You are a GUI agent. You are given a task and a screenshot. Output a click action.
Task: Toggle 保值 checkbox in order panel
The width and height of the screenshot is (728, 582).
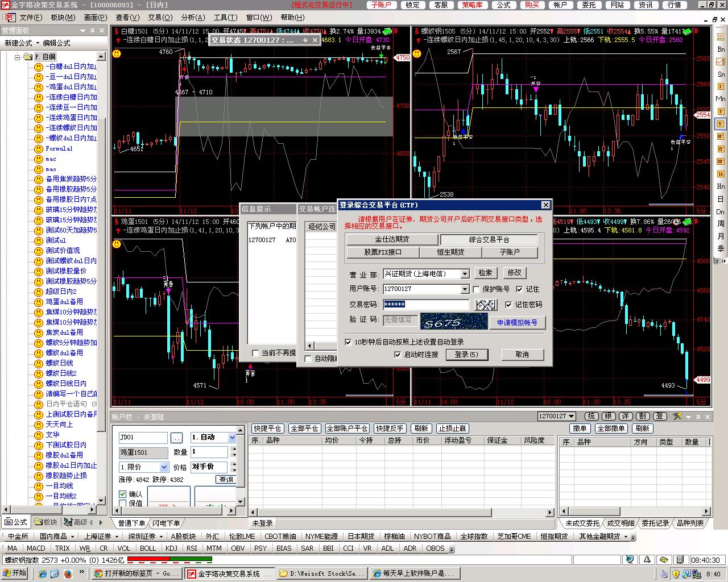(122, 504)
